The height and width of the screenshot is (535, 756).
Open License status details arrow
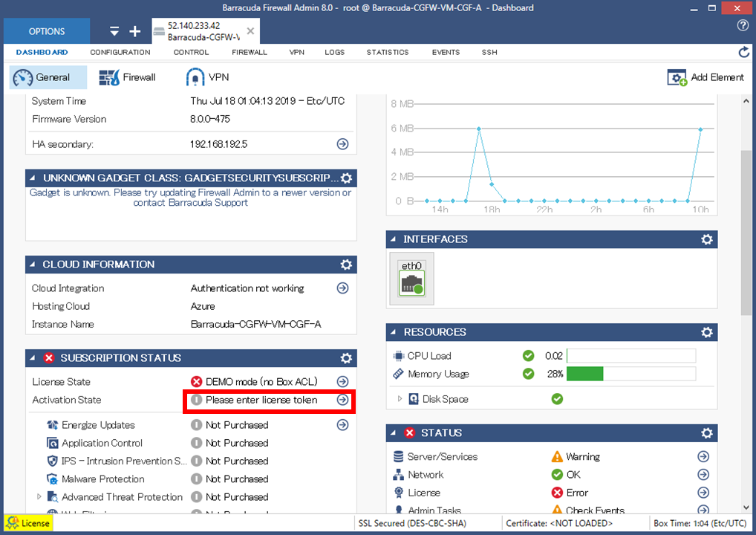703,493
